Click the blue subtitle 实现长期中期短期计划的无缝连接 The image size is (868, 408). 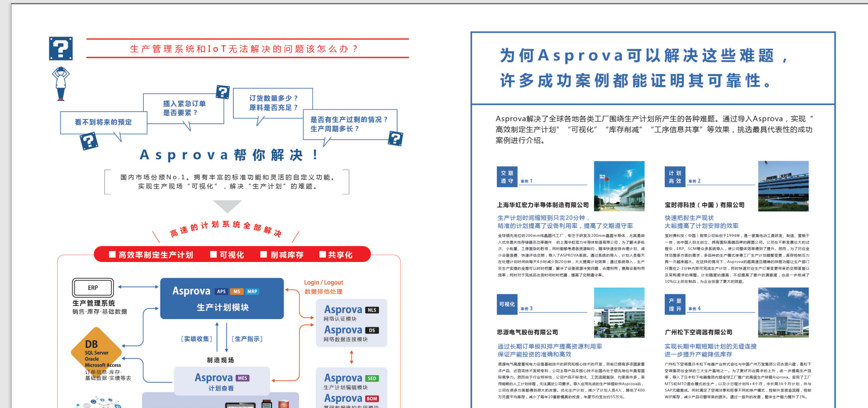coord(711,347)
